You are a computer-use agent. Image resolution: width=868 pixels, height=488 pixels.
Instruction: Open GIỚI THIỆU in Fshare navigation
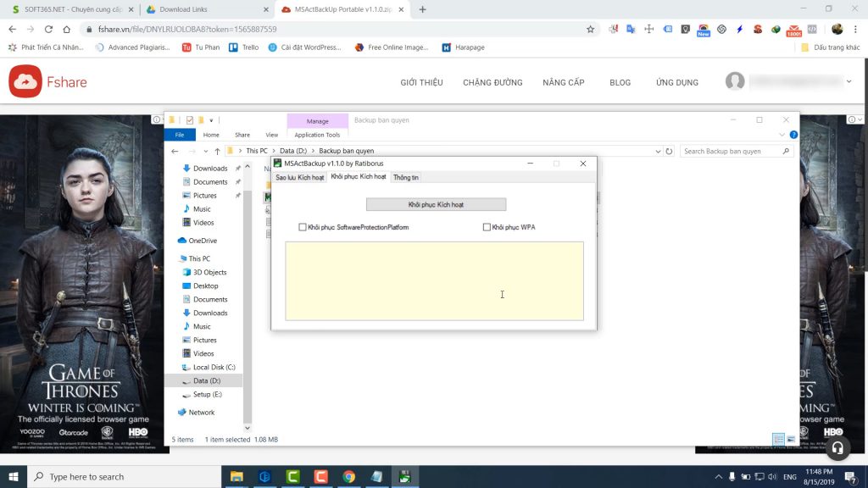point(421,82)
